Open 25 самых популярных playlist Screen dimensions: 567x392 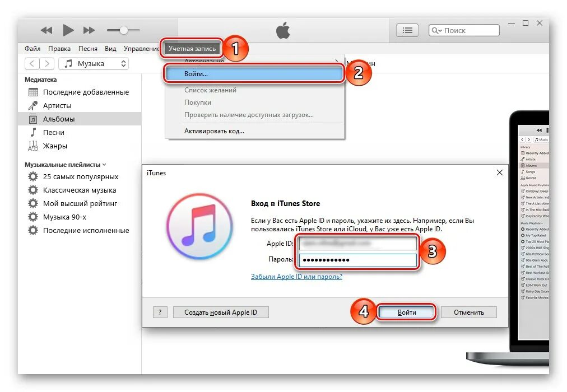click(x=80, y=176)
